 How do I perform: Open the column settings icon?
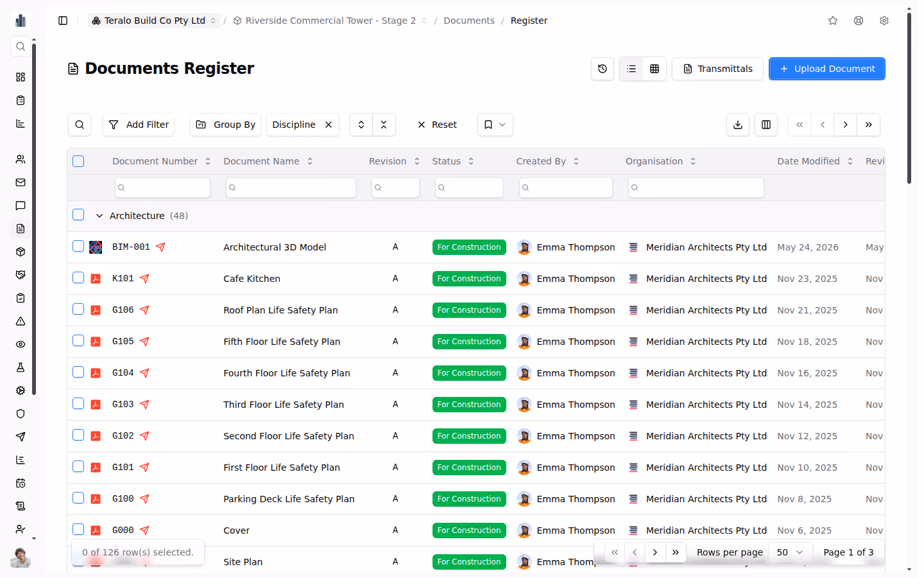tap(766, 125)
